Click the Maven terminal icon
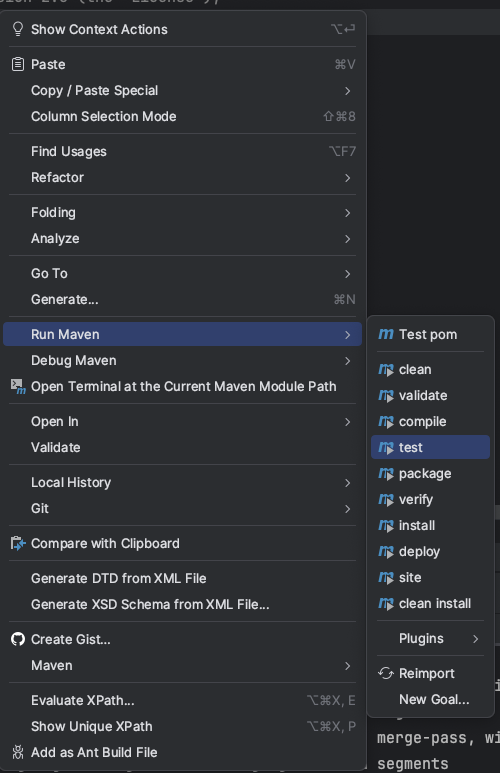The height and width of the screenshot is (773, 500). 18,386
